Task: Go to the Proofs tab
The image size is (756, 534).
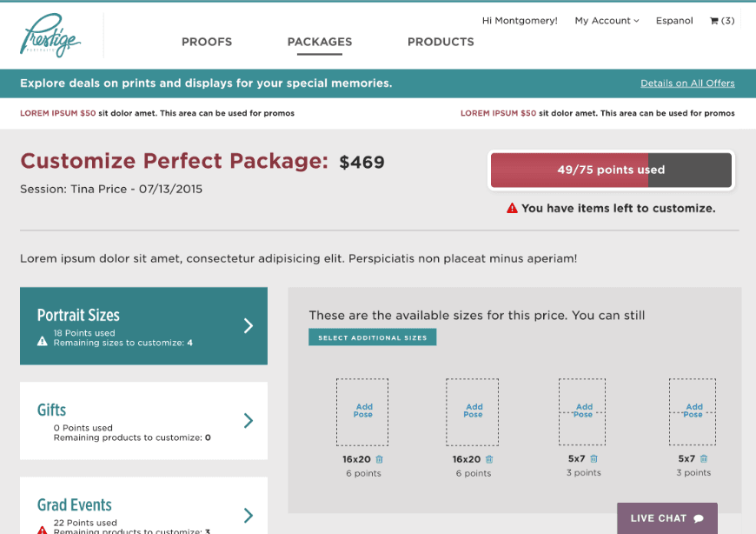Action: 207,42
